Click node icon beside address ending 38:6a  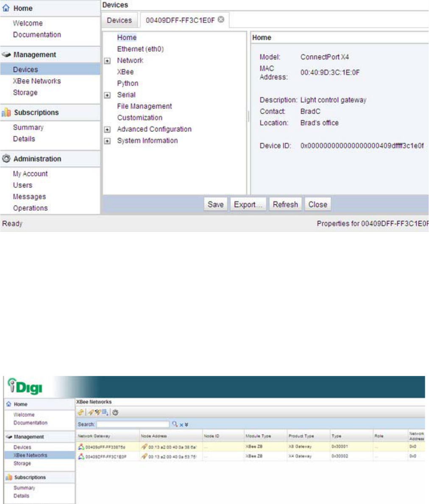click(x=144, y=446)
